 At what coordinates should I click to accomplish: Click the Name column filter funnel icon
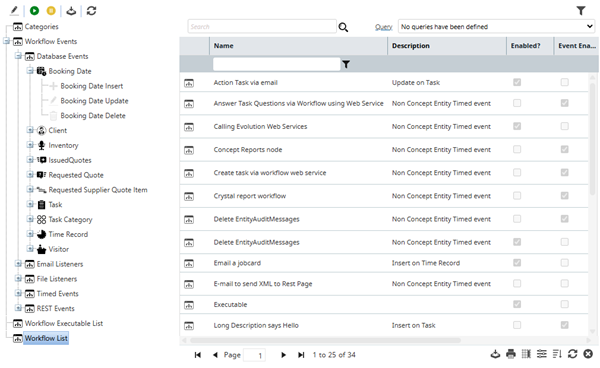[x=346, y=64]
